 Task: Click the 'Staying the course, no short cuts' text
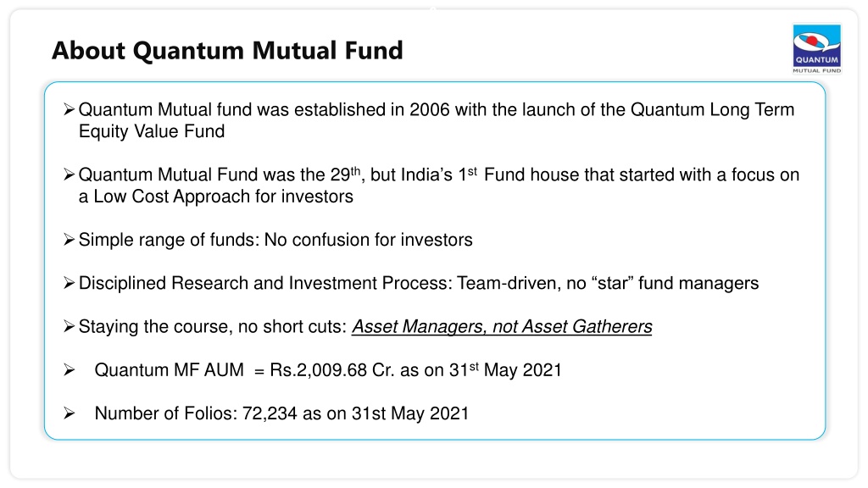[213, 326]
